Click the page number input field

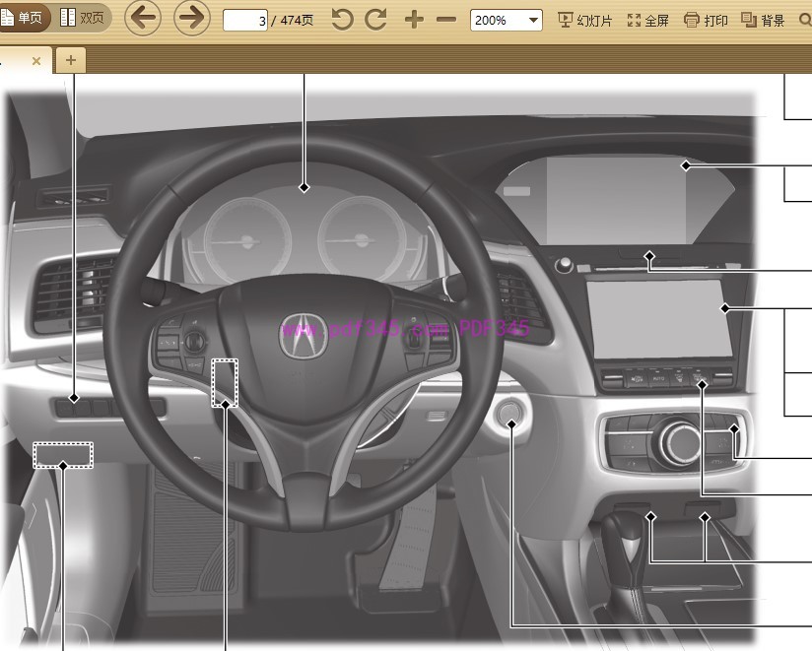pyautogui.click(x=245, y=20)
